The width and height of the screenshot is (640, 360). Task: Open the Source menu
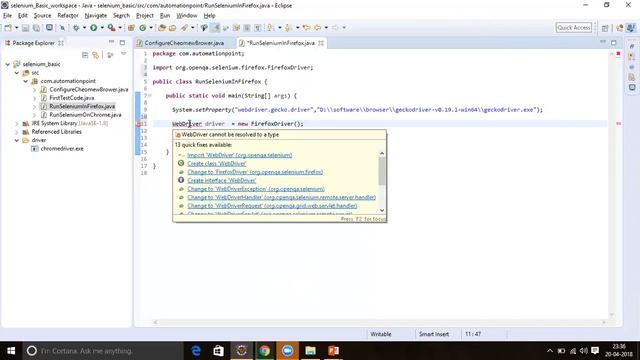[42, 16]
